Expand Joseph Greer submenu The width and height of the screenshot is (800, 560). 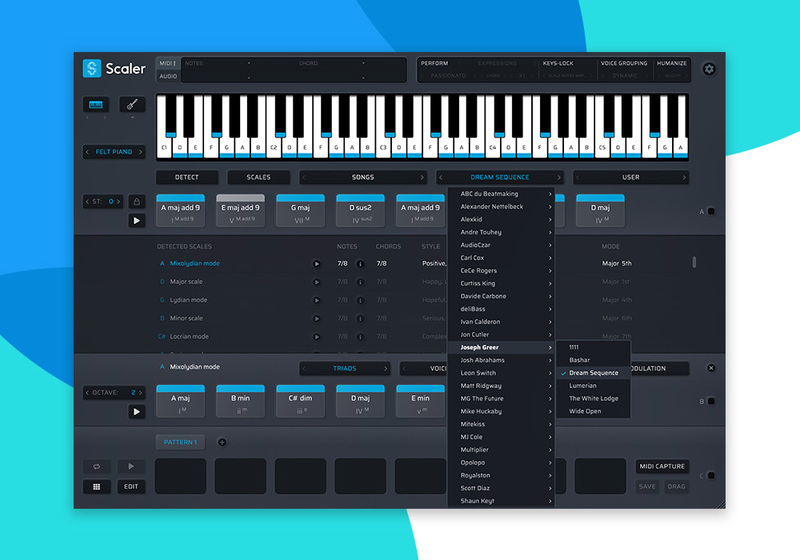point(501,347)
